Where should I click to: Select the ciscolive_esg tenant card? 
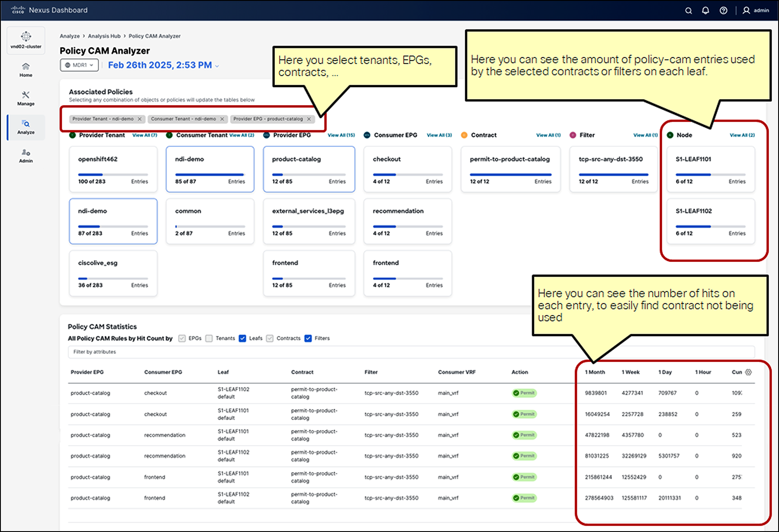point(113,273)
